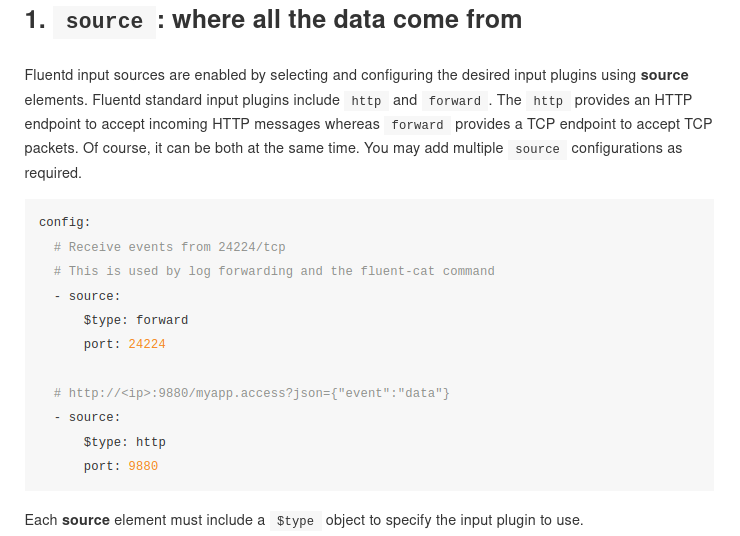
Task: Click the second '- source:' line in the code
Action: [x=87, y=418]
